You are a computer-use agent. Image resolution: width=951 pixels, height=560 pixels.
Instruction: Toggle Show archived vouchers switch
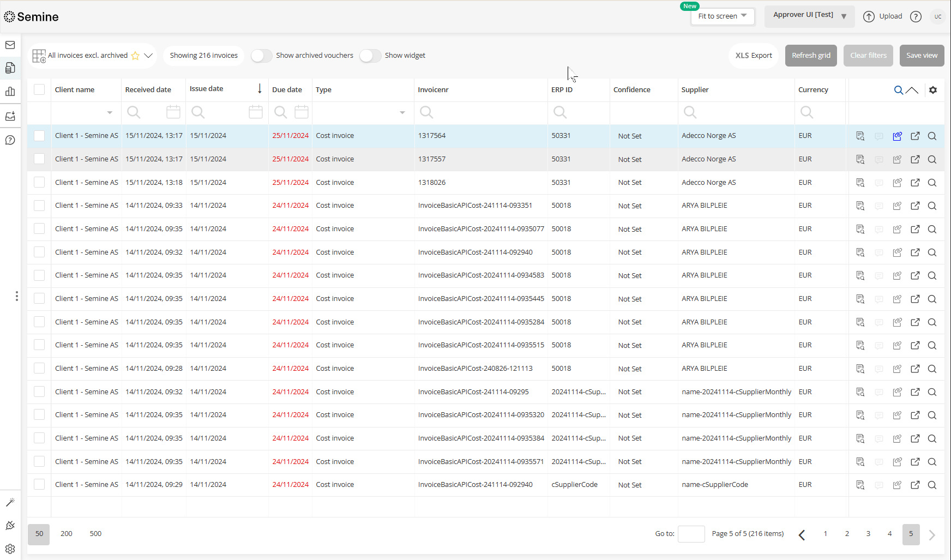pos(262,56)
